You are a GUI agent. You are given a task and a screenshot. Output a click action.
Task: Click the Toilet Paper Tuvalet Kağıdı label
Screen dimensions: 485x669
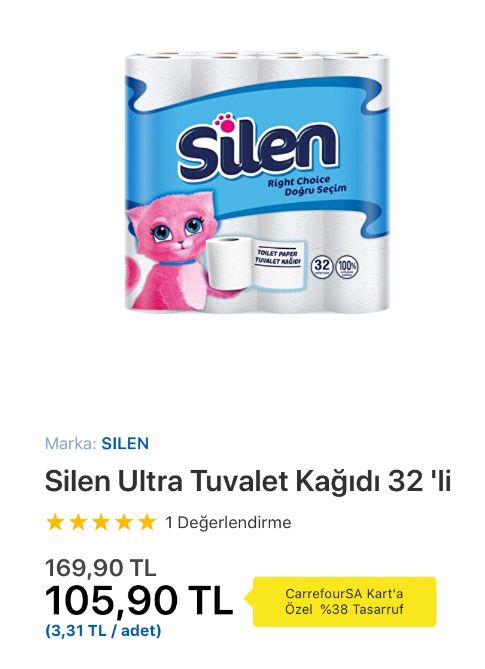(x=278, y=257)
